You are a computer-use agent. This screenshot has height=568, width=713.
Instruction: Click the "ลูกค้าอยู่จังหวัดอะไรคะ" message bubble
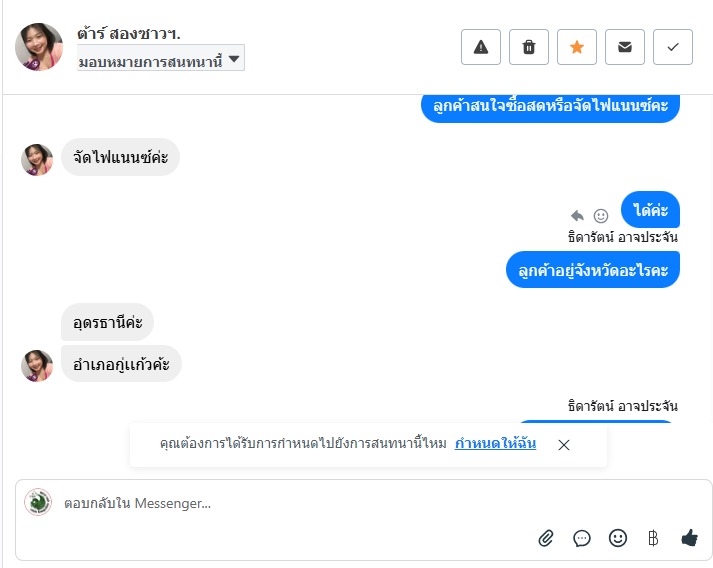tap(593, 269)
